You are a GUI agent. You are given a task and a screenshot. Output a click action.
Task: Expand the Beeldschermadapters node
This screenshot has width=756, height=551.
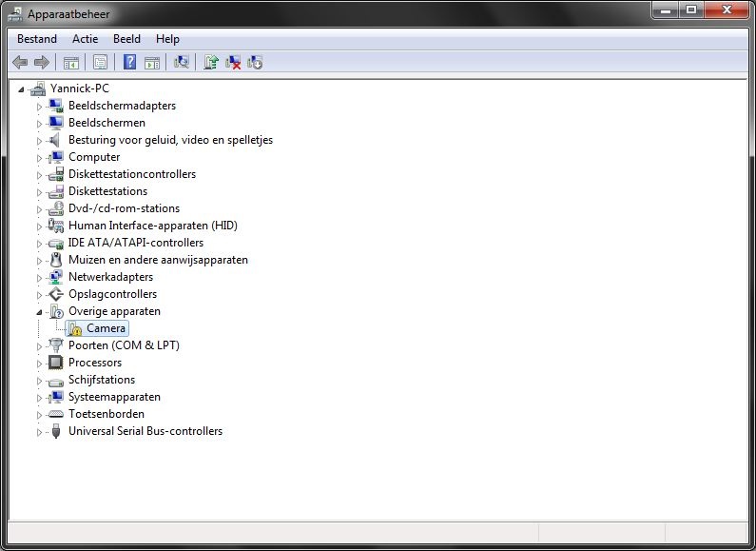click(39, 107)
